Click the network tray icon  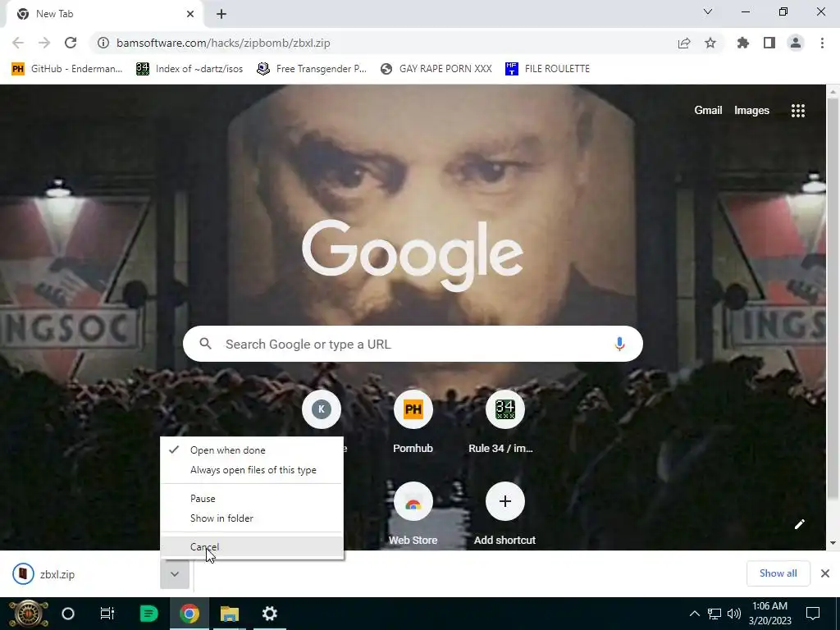pyautogui.click(x=714, y=614)
